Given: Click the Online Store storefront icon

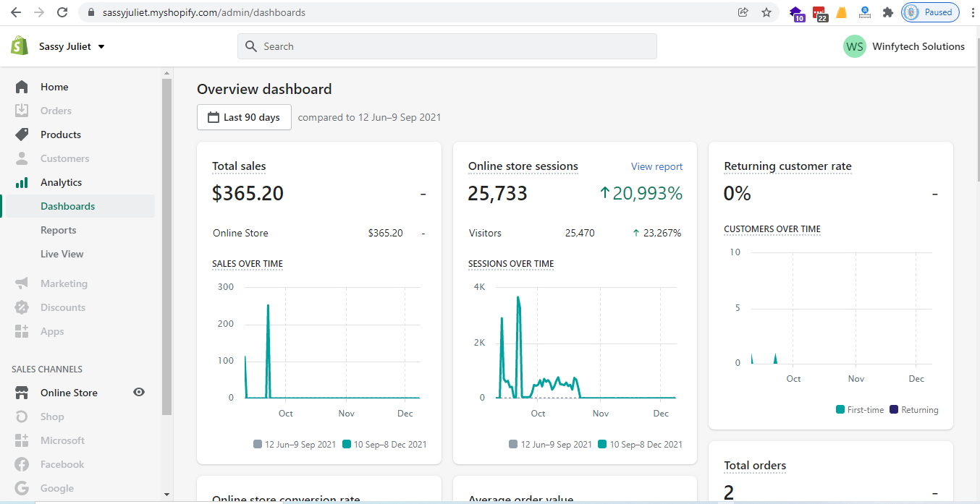Looking at the screenshot, I should [x=22, y=393].
